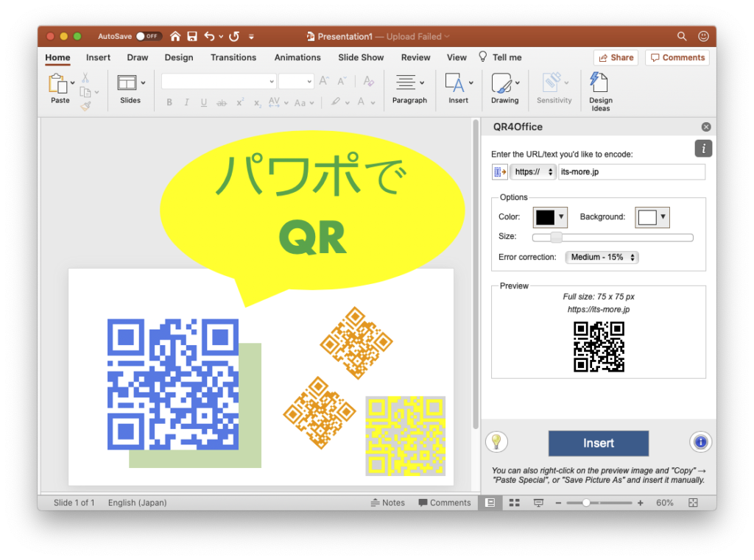
Task: Toggle the AutoSave switch
Action: coord(149,36)
